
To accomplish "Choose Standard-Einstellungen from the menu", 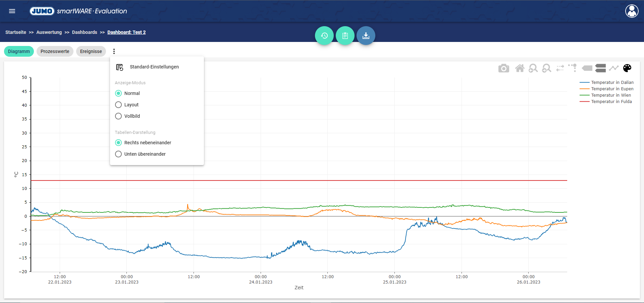I will pos(154,67).
